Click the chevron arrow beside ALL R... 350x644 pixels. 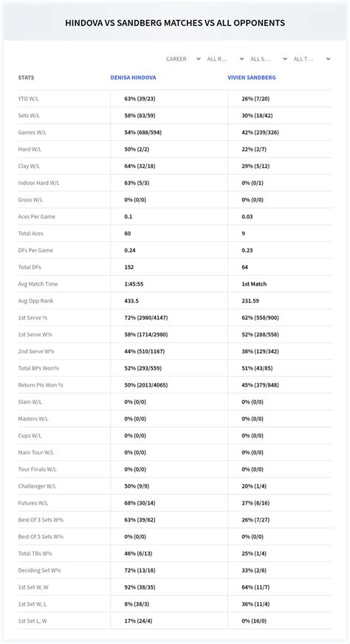tap(241, 59)
